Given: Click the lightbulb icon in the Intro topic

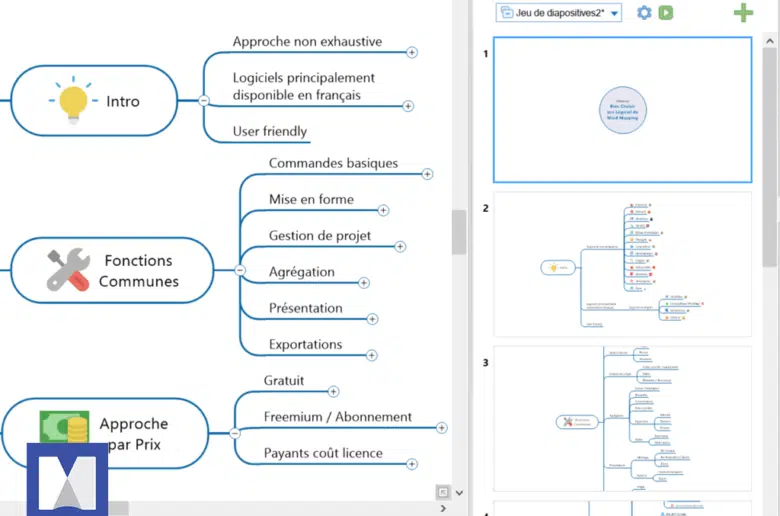Looking at the screenshot, I should coord(73,102).
